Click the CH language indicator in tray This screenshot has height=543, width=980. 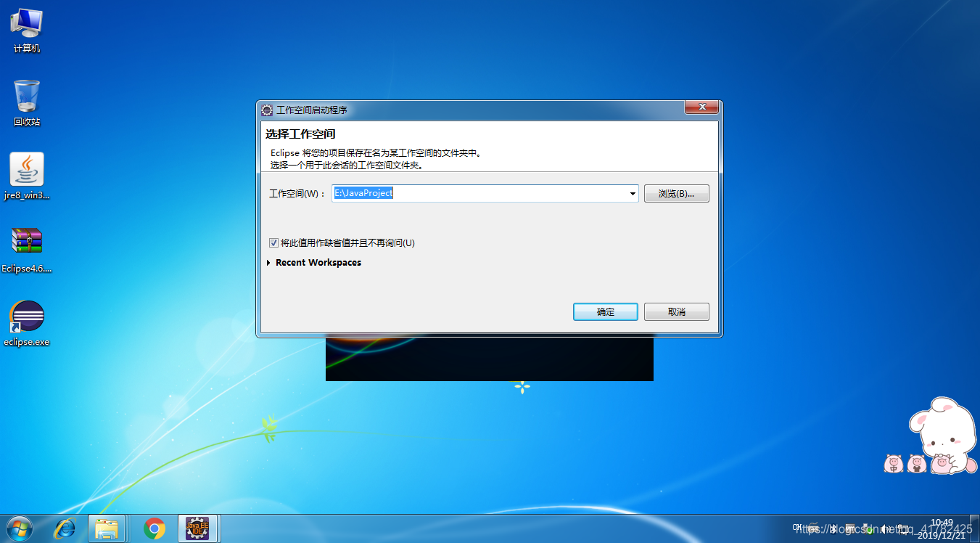796,528
